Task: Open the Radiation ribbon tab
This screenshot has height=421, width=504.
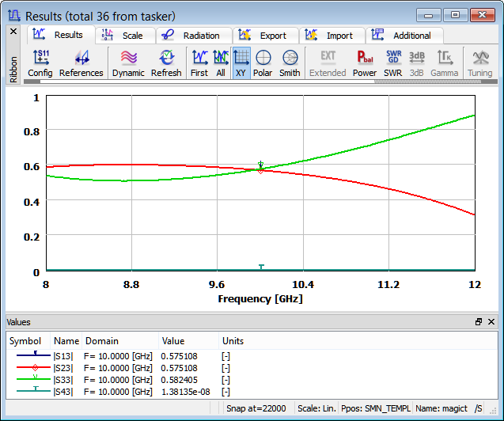Action: (x=193, y=36)
